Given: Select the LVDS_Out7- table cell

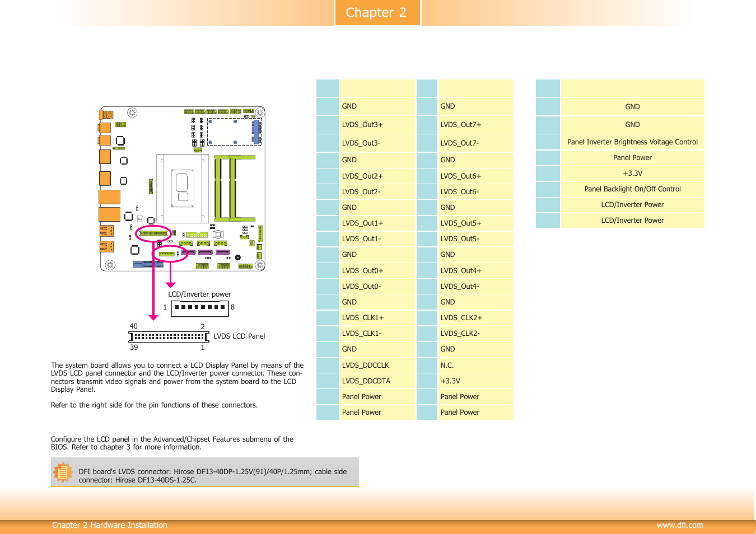Looking at the screenshot, I should pyautogui.click(x=476, y=143).
